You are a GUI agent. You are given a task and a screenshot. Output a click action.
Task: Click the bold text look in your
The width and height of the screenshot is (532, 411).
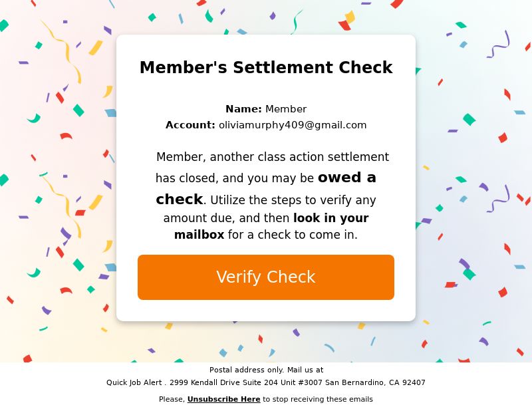(x=331, y=218)
